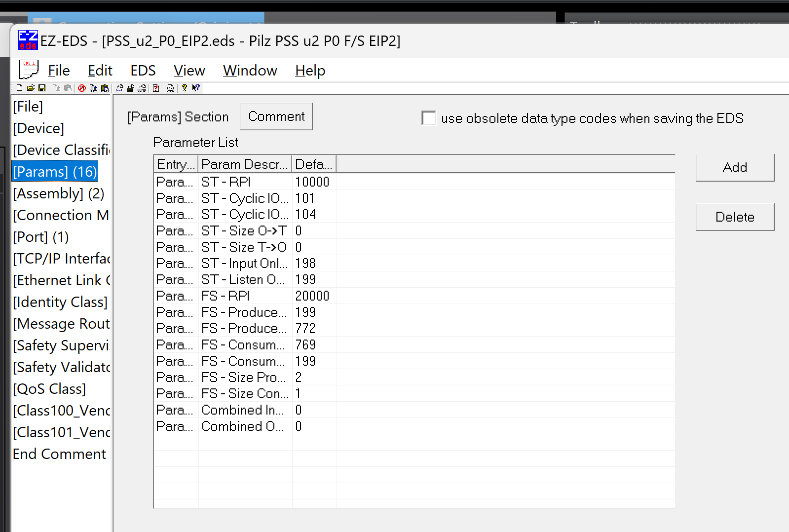789x532 pixels.
Task: Select the [Device] section
Action: click(38, 128)
